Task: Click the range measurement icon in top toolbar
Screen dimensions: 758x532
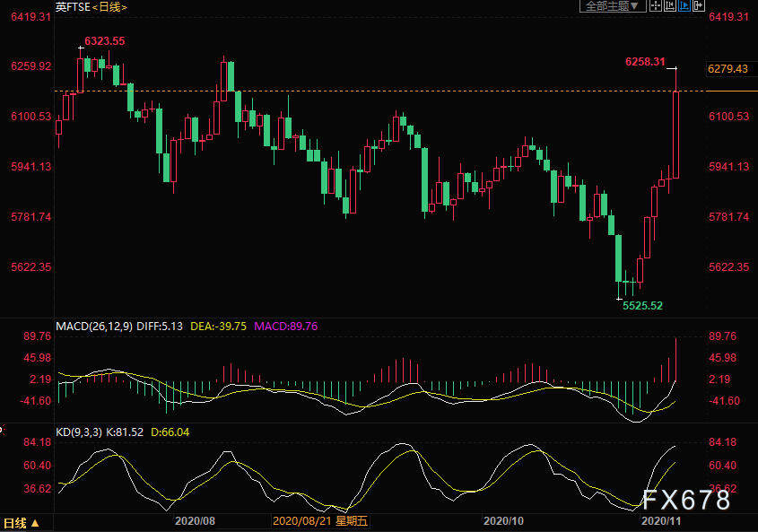Action: (670, 6)
